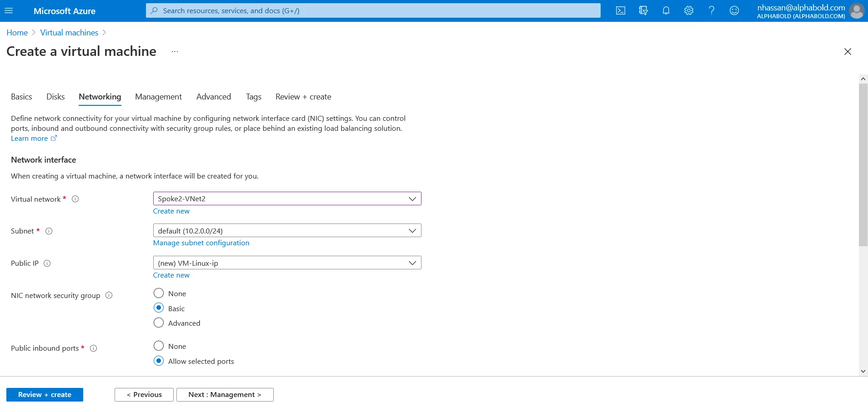Show info tooltip for Public inbound ports

(x=94, y=348)
